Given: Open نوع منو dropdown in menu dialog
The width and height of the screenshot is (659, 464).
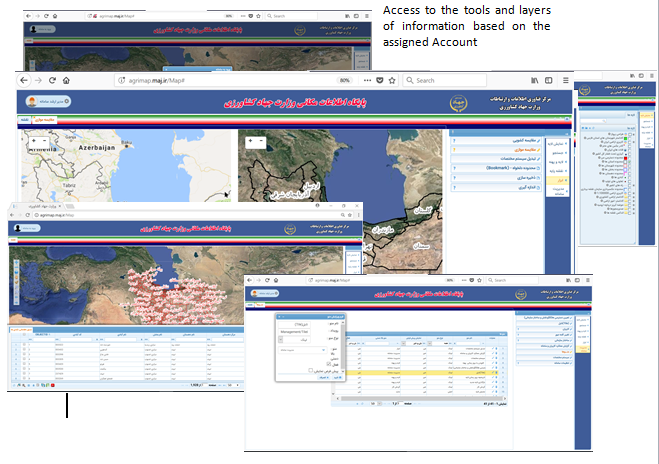Looking at the screenshot, I should click(281, 339).
